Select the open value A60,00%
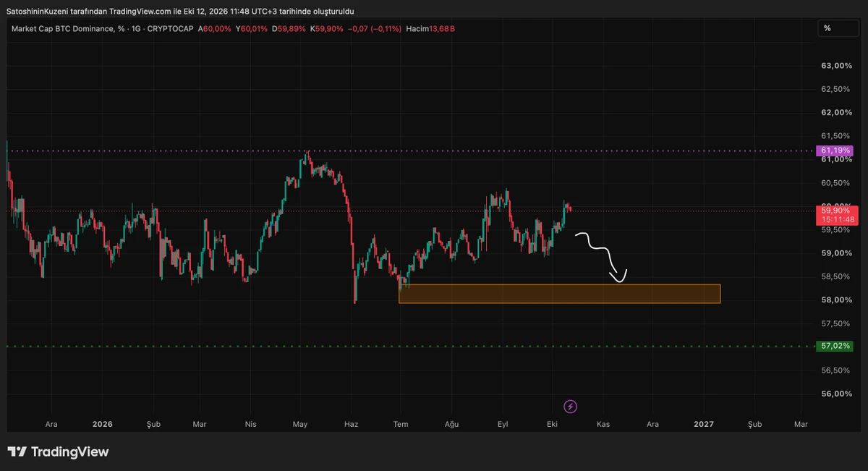The width and height of the screenshot is (868, 471). pyautogui.click(x=215, y=29)
